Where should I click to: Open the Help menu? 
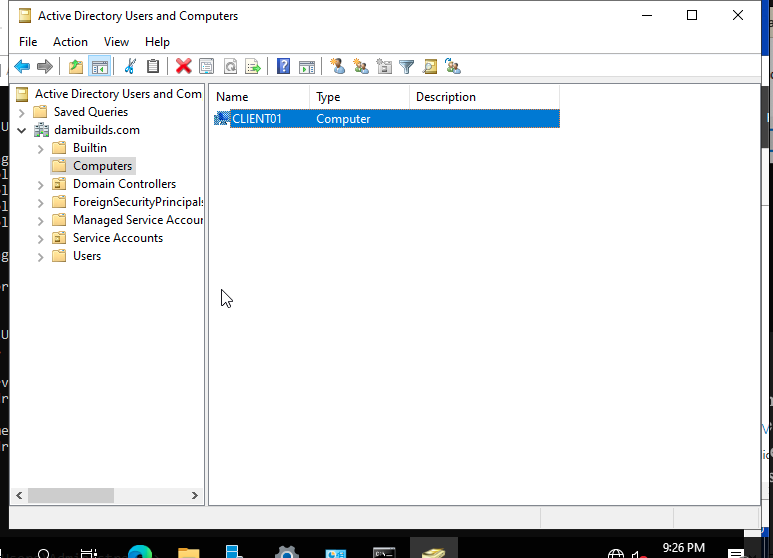point(157,42)
